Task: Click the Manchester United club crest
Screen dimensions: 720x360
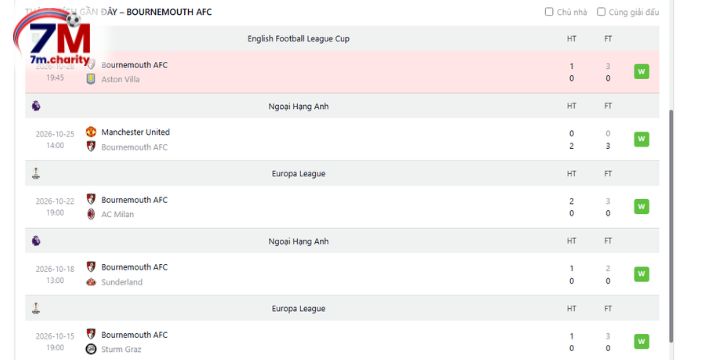Action: pyautogui.click(x=91, y=132)
